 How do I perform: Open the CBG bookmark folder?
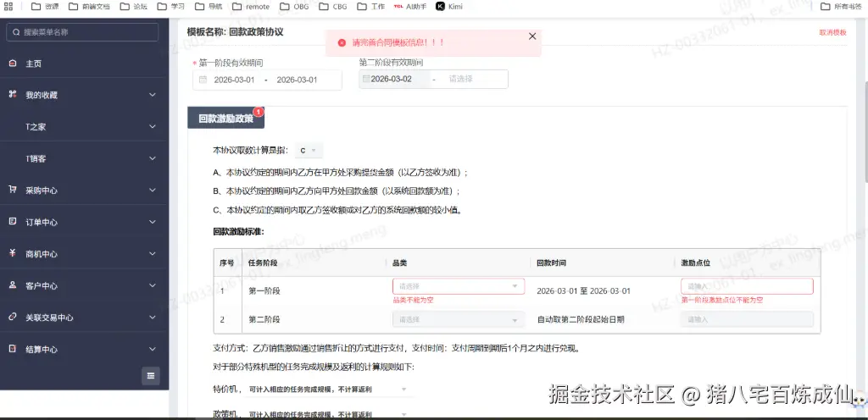333,7
